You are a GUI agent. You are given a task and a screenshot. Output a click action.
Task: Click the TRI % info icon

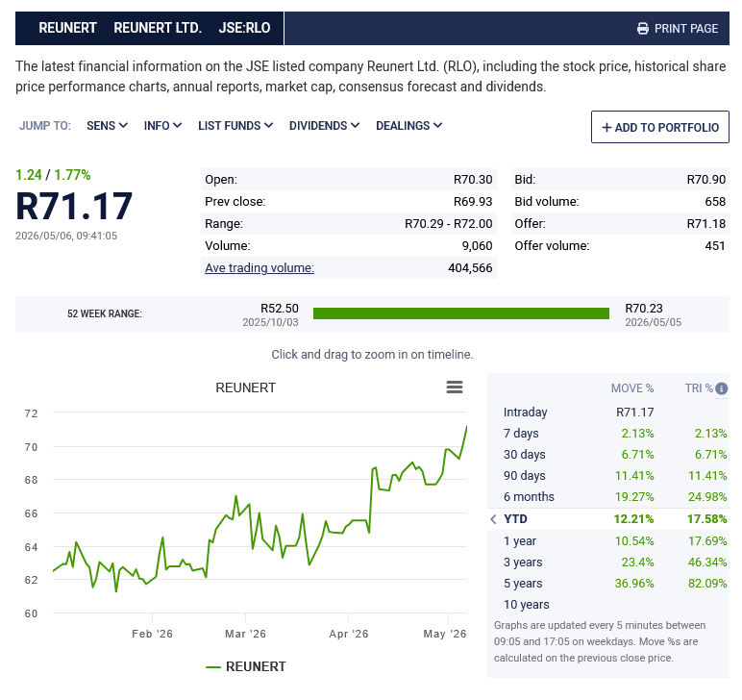click(721, 388)
